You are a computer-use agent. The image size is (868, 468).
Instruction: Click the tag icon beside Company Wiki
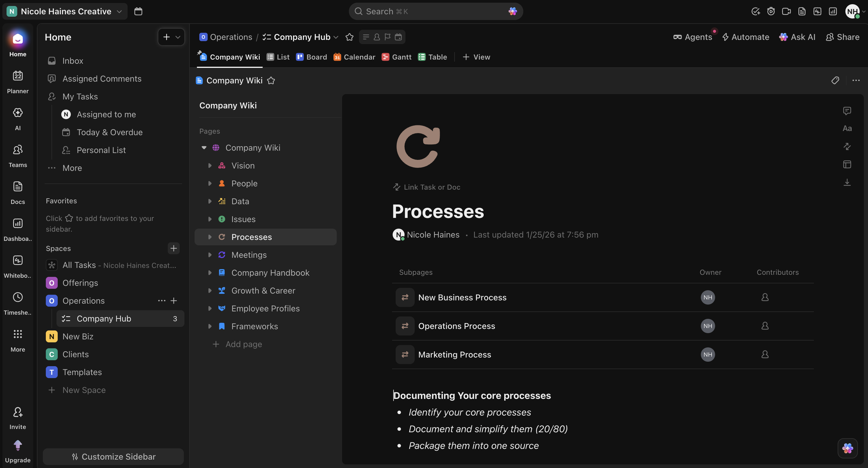coord(835,81)
